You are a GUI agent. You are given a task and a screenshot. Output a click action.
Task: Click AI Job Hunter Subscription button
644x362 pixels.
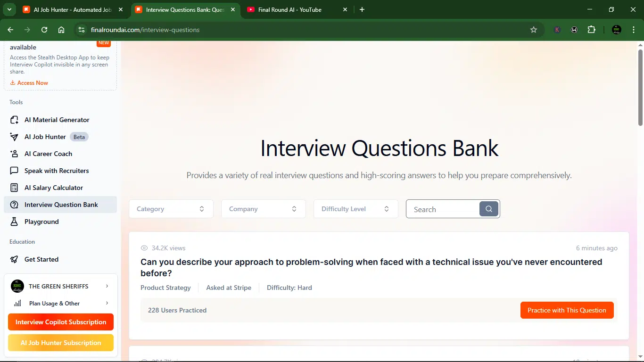(x=61, y=343)
